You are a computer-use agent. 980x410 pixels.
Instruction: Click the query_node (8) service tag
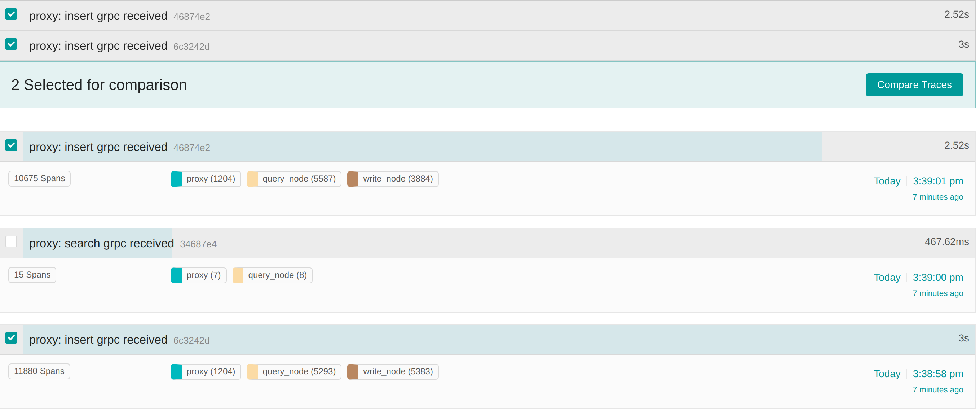click(x=272, y=275)
